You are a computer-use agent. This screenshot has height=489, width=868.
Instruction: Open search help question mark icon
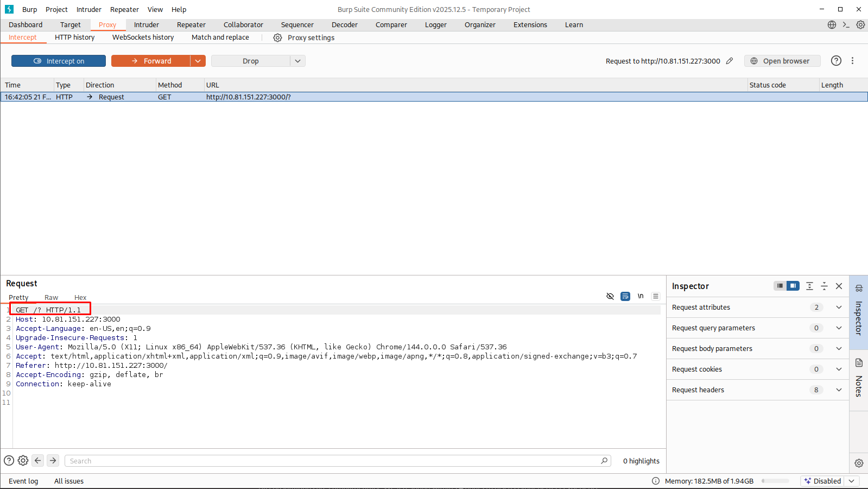pyautogui.click(x=9, y=460)
